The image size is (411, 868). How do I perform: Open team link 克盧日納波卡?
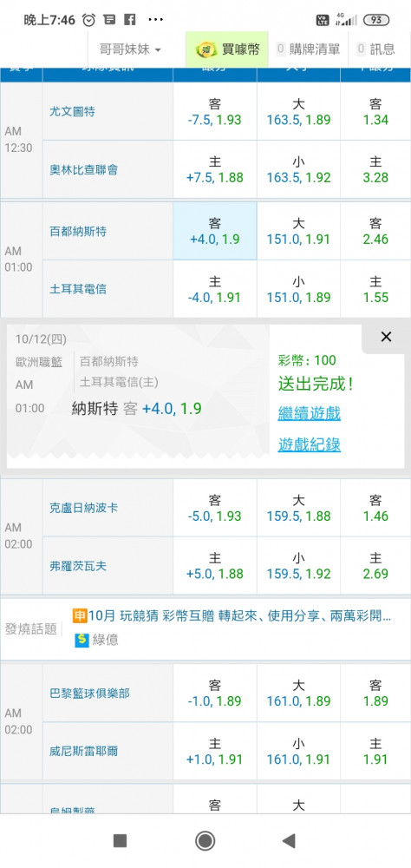click(x=83, y=508)
